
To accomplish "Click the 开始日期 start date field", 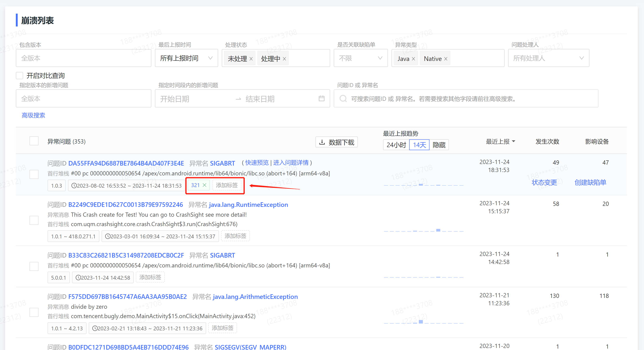I will (x=195, y=99).
